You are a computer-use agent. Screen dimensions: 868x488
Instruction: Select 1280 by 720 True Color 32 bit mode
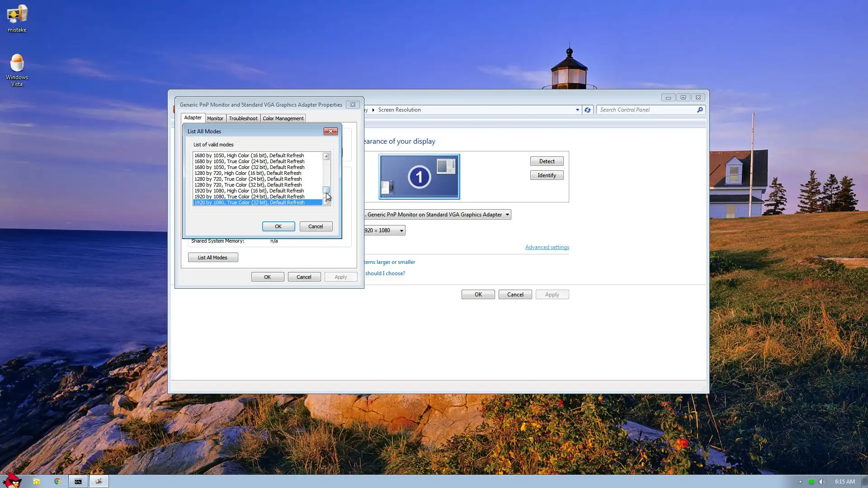[x=248, y=185]
